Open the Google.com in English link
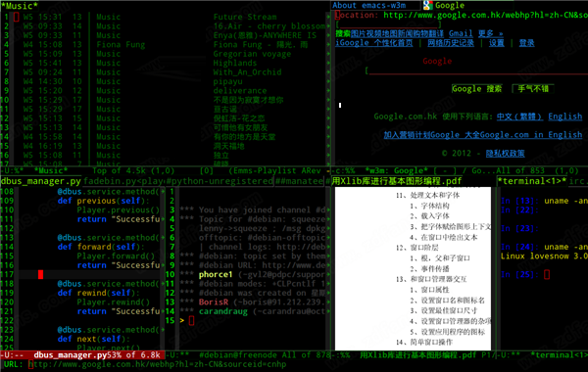This screenshot has width=588, height=372. (x=531, y=135)
